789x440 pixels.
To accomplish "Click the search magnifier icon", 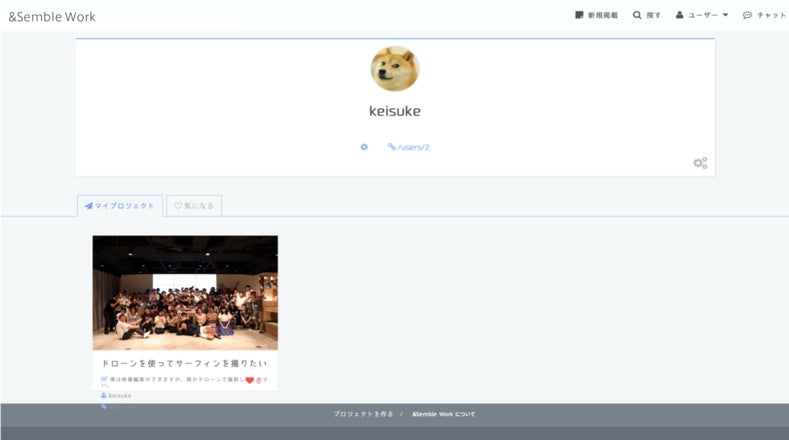I will tap(637, 16).
